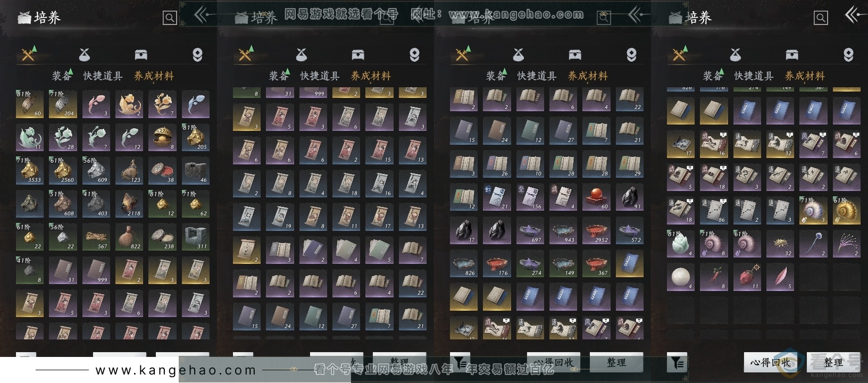Open search in the rightmost 培养 panel
This screenshot has width=868, height=383.
tap(821, 18)
